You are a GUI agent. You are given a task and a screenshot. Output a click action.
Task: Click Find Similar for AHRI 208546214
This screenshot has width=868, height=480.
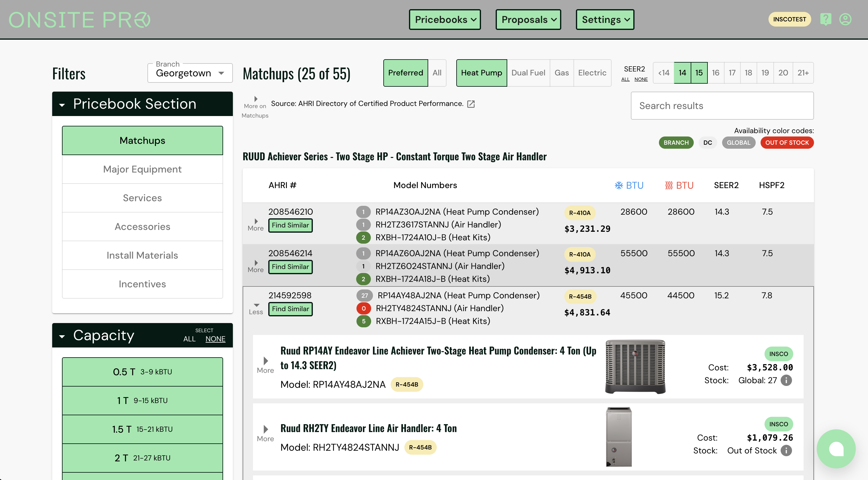coord(291,267)
